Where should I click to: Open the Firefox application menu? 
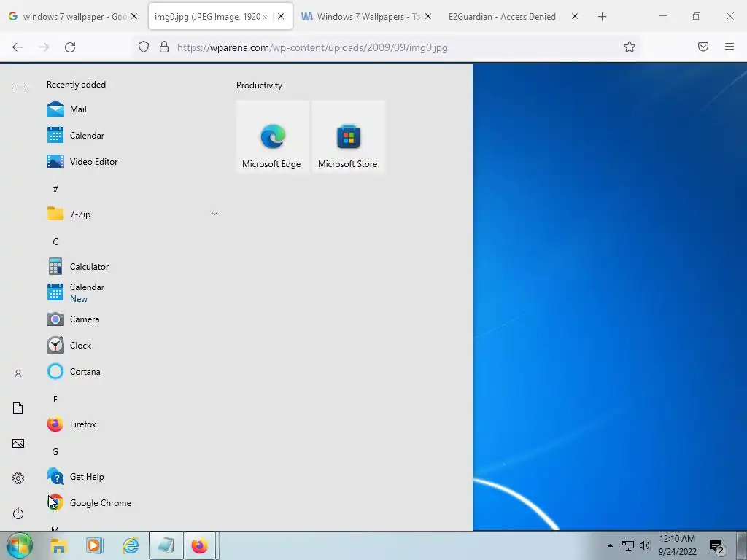[x=729, y=47]
